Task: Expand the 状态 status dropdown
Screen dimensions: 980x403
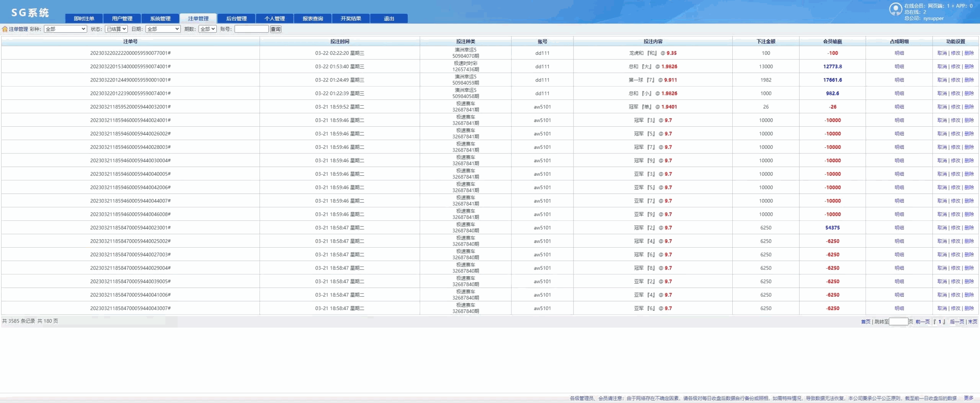Action: coord(116,29)
